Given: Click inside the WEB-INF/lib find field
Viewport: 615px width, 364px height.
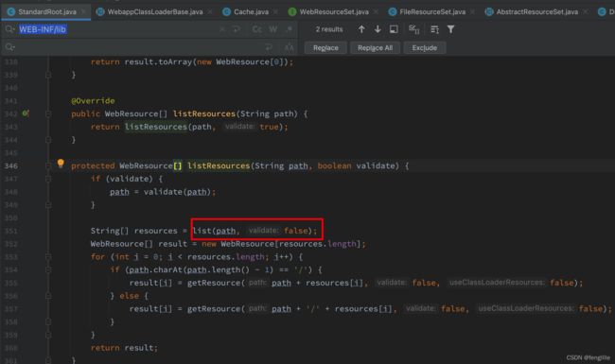Looking at the screenshot, I should [x=117, y=29].
